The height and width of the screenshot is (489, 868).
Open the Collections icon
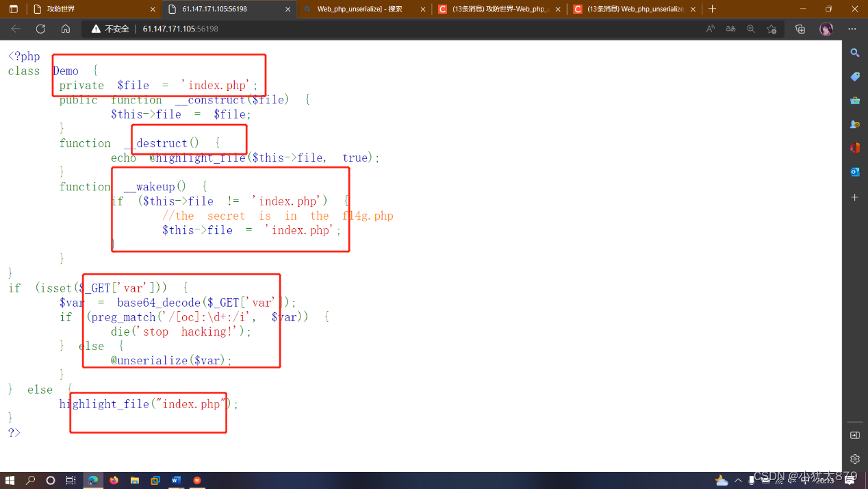click(800, 29)
